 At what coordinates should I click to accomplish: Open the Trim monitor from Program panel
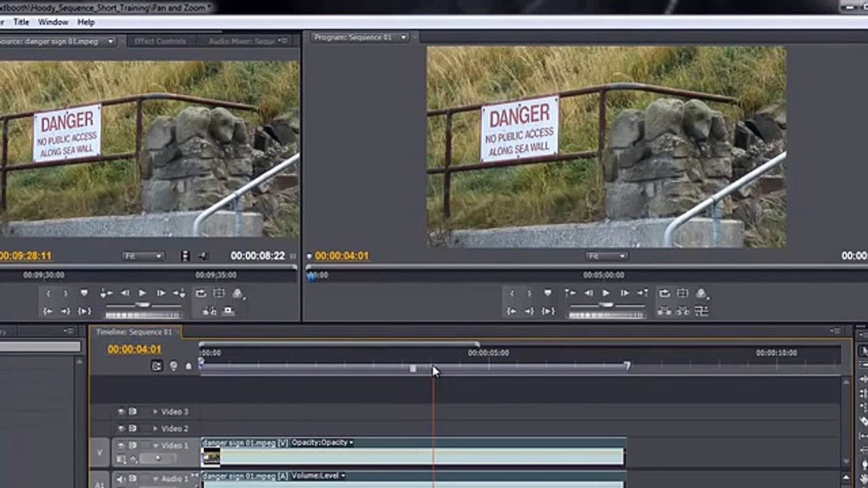click(701, 311)
